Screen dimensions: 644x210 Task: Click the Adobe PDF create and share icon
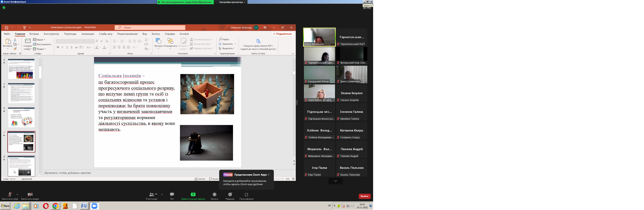pos(258,41)
